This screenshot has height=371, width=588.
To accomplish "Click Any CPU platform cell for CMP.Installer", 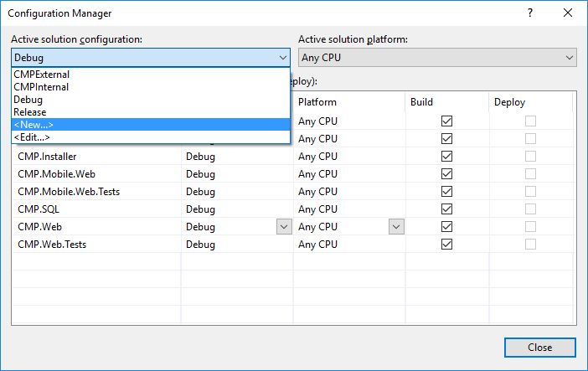I will click(x=349, y=156).
